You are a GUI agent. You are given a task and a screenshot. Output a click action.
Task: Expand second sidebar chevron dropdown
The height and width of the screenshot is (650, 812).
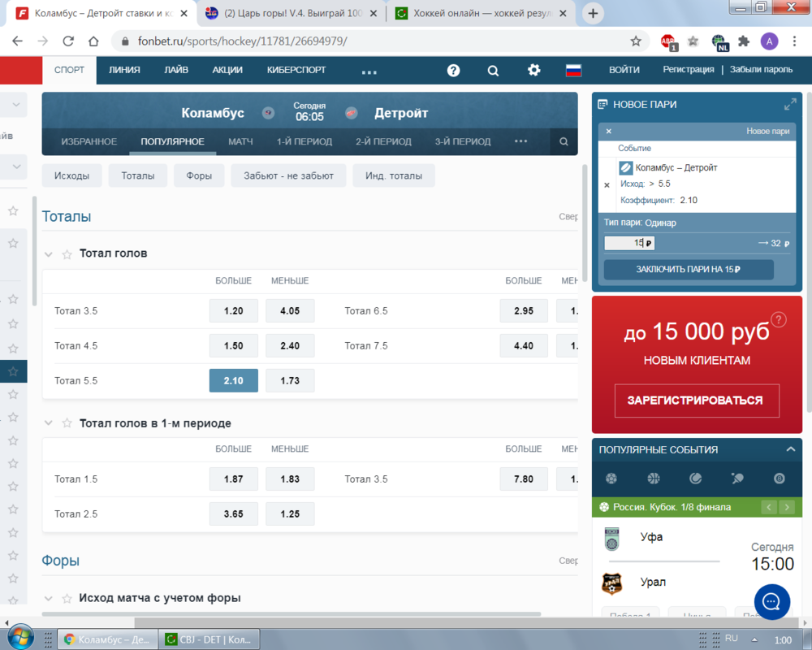pos(16,167)
